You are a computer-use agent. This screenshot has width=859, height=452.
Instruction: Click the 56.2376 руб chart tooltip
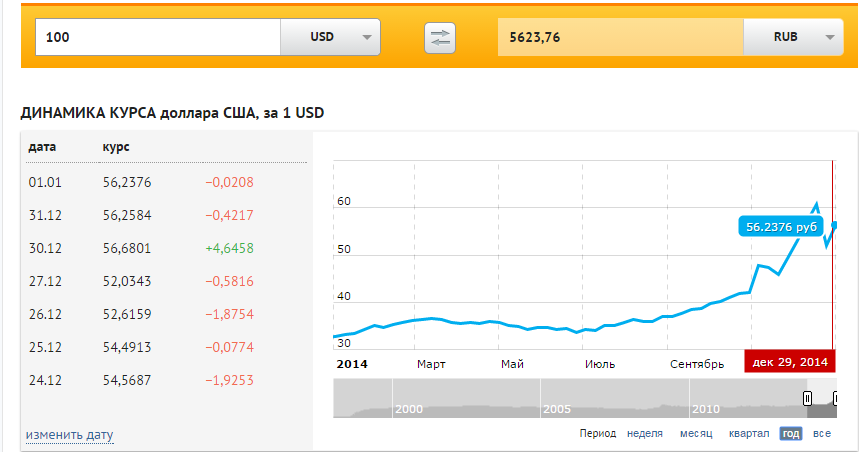coord(781,227)
